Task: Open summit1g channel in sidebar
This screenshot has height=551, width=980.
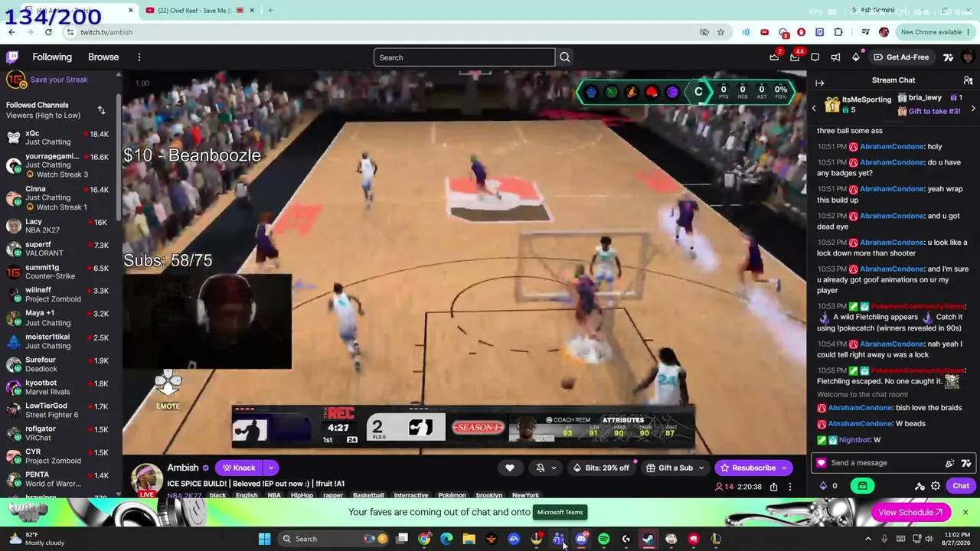Action: pyautogui.click(x=58, y=272)
